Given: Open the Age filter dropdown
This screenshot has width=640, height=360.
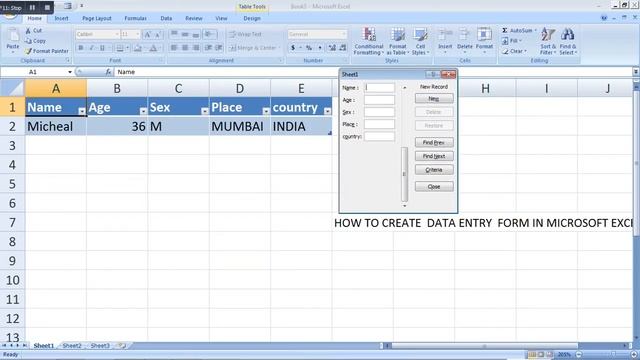Looking at the screenshot, I should [143, 111].
